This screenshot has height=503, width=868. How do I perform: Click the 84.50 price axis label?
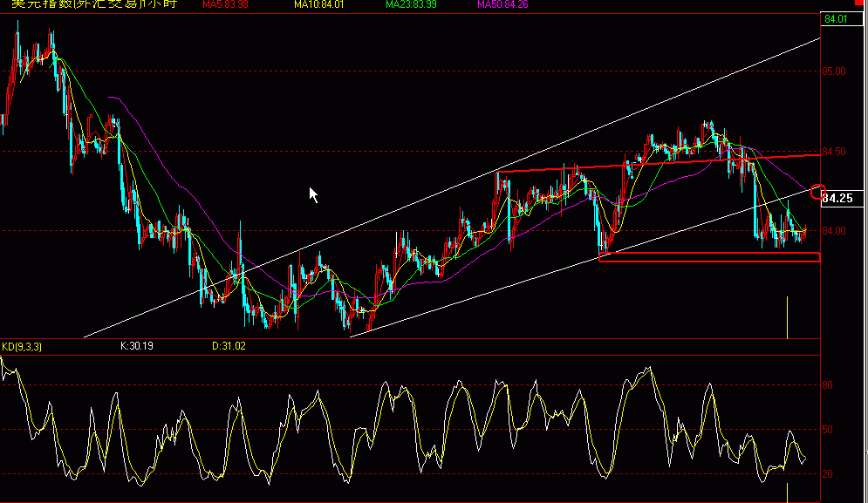pos(834,152)
